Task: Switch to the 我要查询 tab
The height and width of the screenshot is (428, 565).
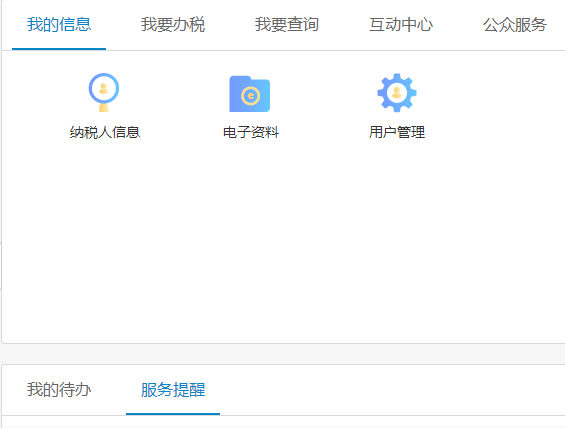Action: [x=287, y=24]
